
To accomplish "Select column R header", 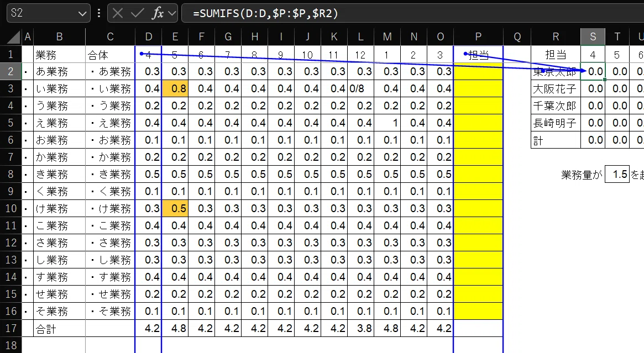I will (x=556, y=37).
